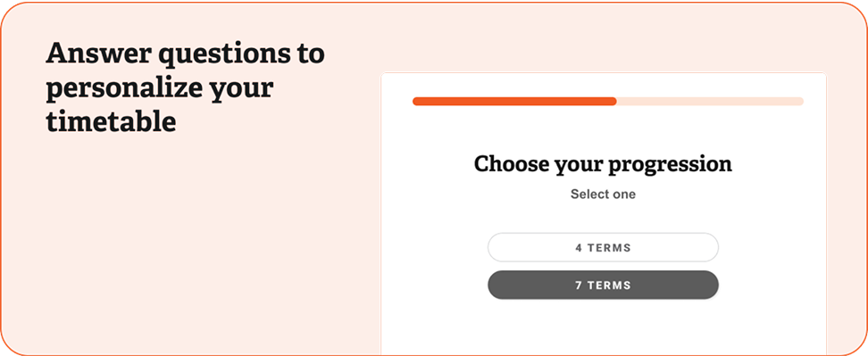
Task: Click the number 4 in the first option
Action: pos(579,248)
